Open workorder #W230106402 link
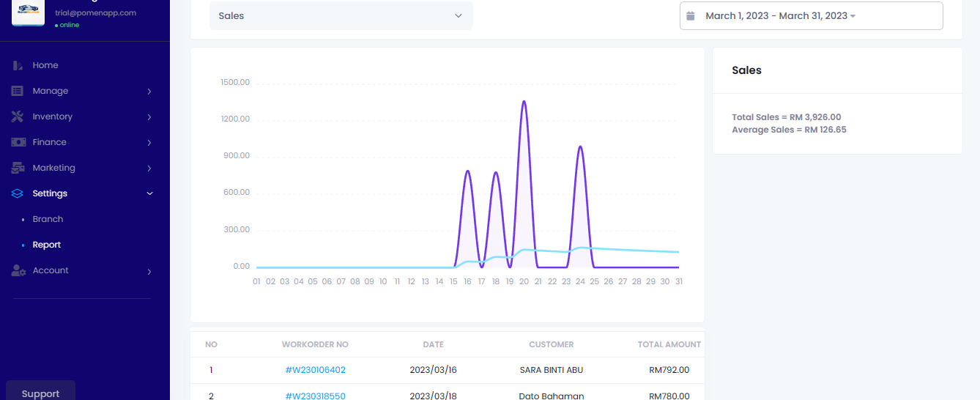The width and height of the screenshot is (980, 400). (x=315, y=370)
